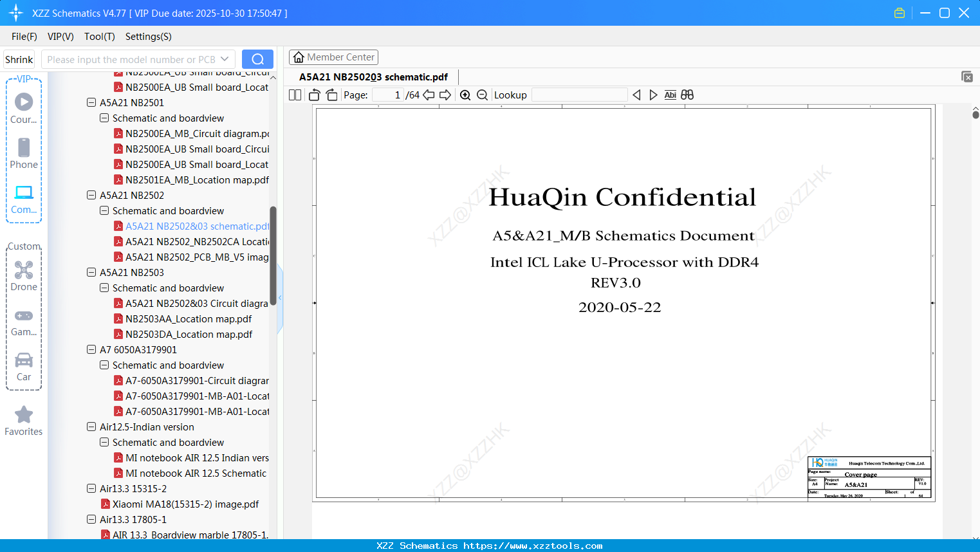The width and height of the screenshot is (980, 552).
Task: Open the Drone category in sidebar
Action: pos(24,276)
